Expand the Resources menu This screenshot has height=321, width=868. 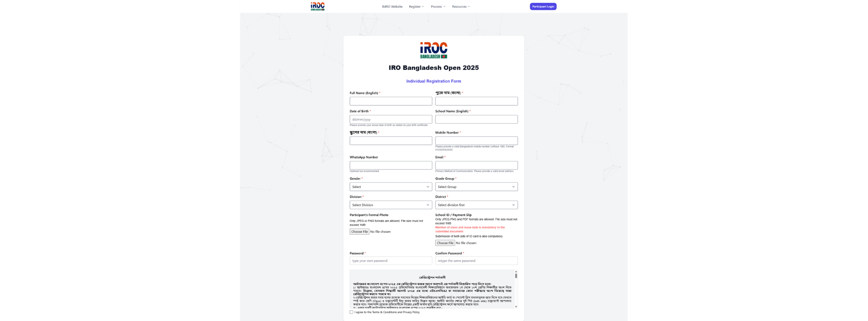[x=461, y=7]
